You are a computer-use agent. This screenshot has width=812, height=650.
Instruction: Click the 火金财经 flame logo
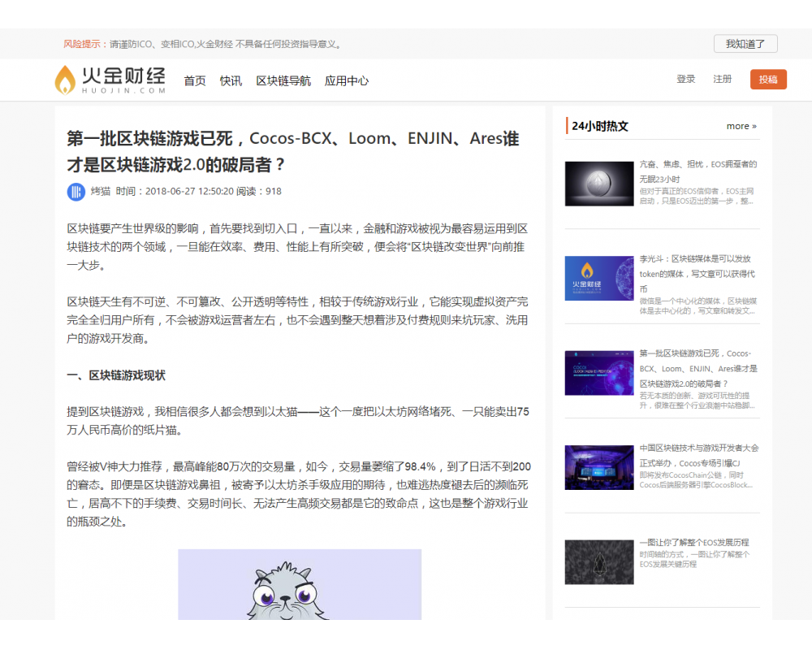(x=110, y=80)
